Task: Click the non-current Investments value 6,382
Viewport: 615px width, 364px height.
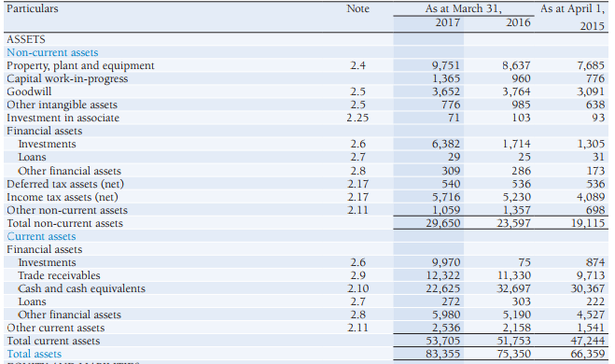Action: 446,144
